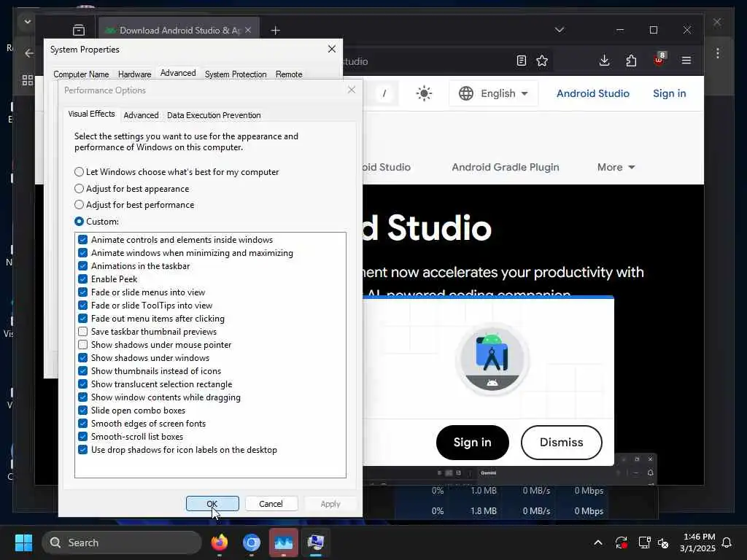Click the muted volume tray icon
This screenshot has width=747, height=560.
[x=663, y=542]
